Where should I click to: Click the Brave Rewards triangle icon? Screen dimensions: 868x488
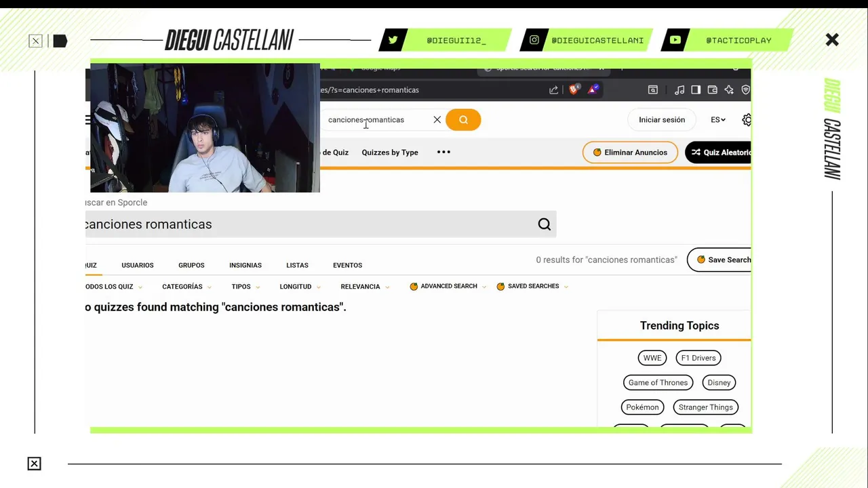[x=593, y=89]
